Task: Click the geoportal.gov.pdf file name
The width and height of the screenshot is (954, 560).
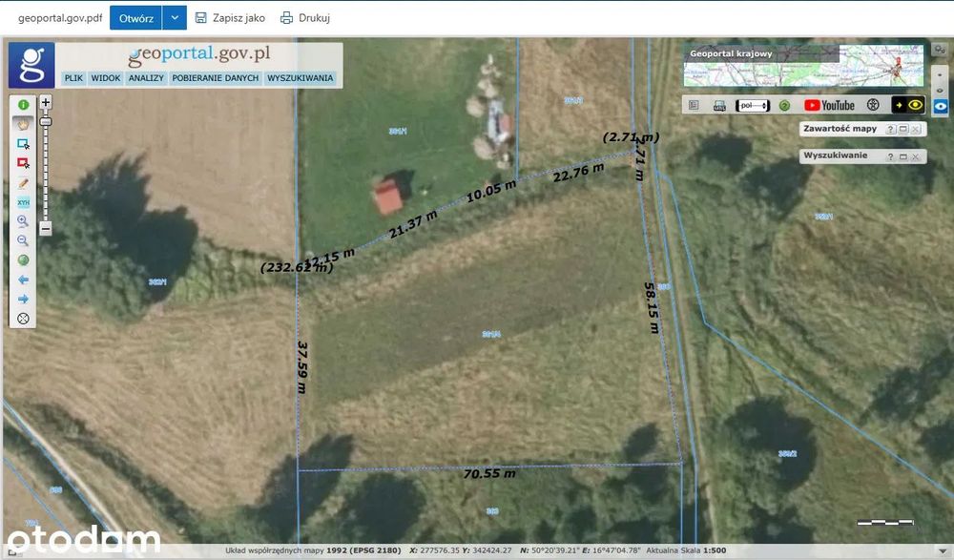Action: pos(60,18)
